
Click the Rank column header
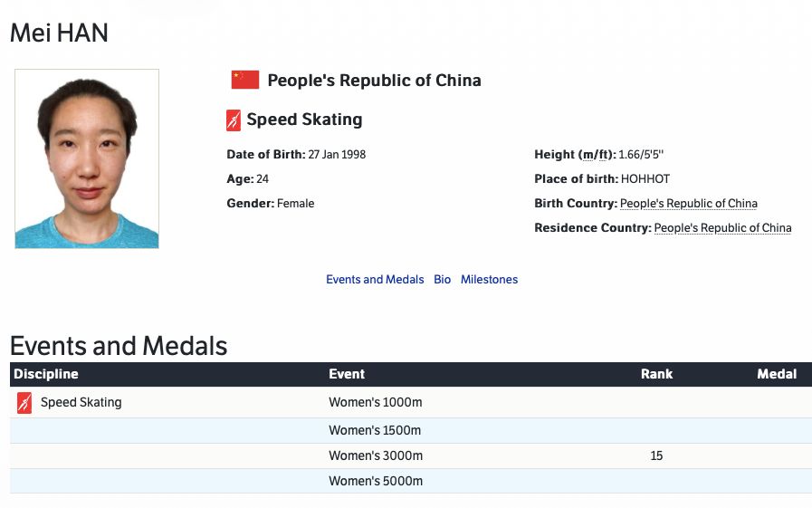pos(656,374)
